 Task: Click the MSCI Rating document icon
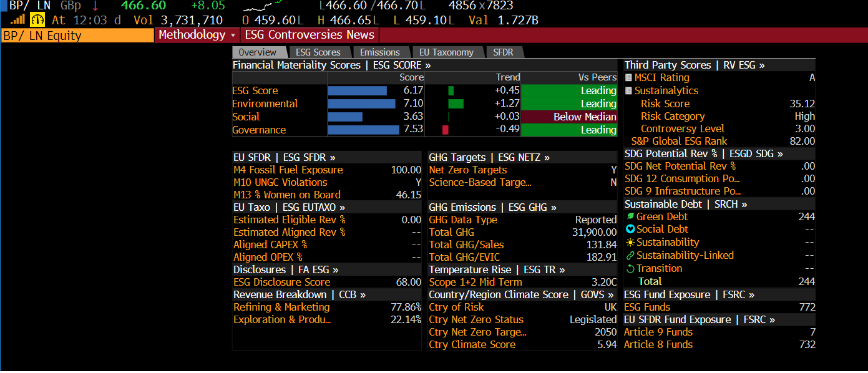point(628,78)
